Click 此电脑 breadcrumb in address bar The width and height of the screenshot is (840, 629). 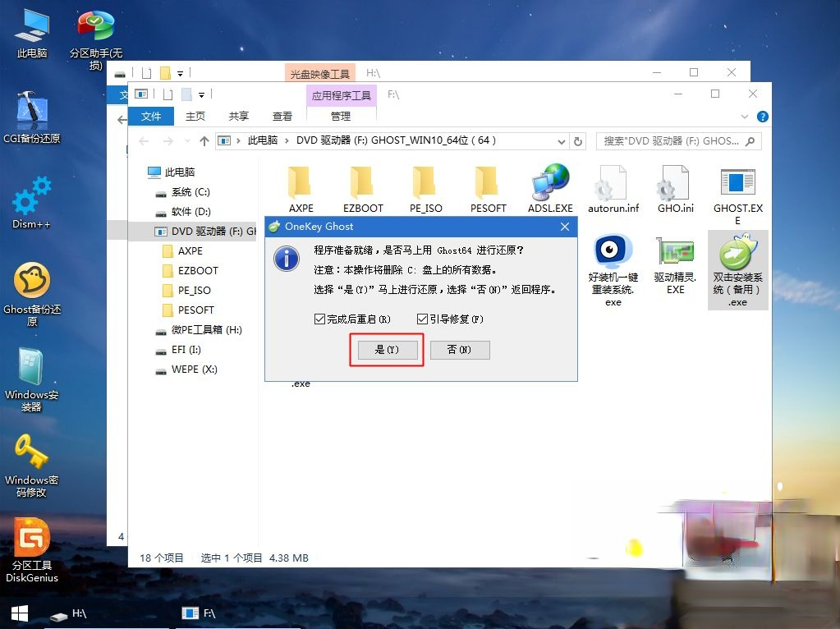pyautogui.click(x=263, y=140)
